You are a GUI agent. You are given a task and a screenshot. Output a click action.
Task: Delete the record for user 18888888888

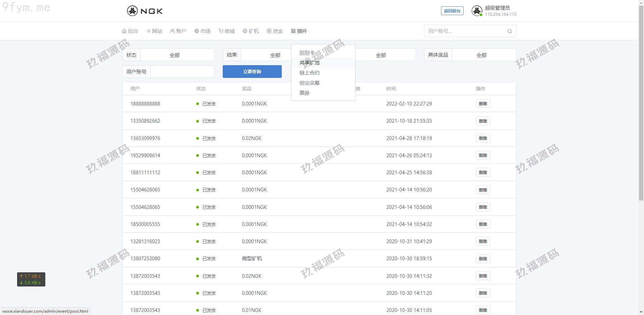483,104
